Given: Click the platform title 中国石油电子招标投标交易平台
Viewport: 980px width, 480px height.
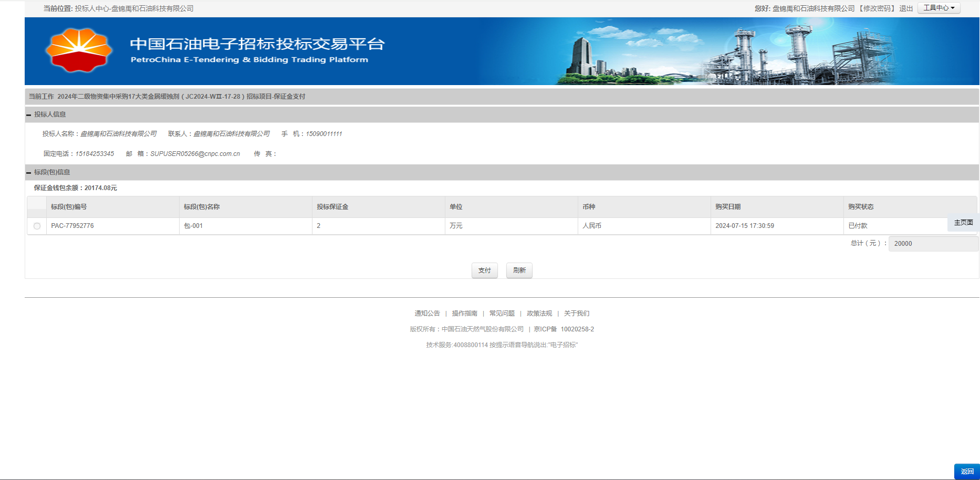Looking at the screenshot, I should point(257,44).
